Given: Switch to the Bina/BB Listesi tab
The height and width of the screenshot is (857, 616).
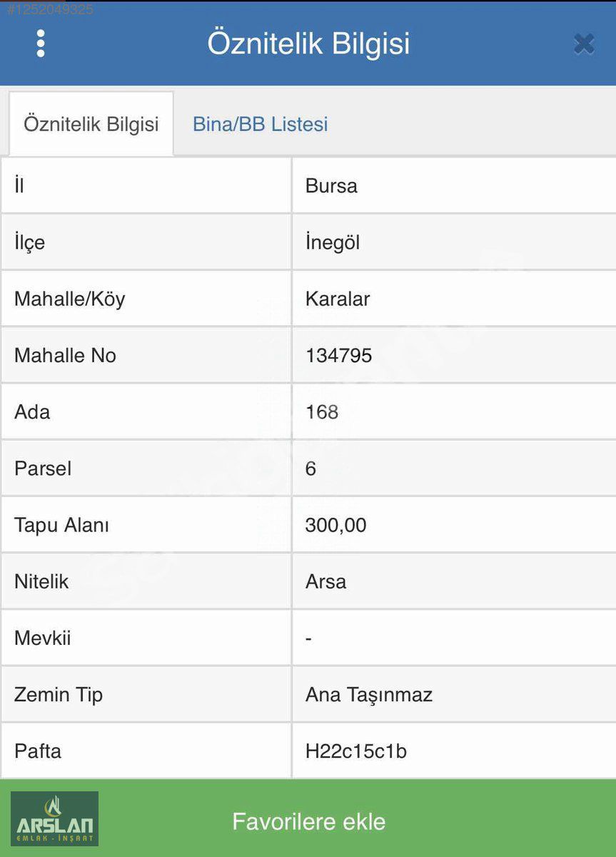Looking at the screenshot, I should pyautogui.click(x=260, y=124).
